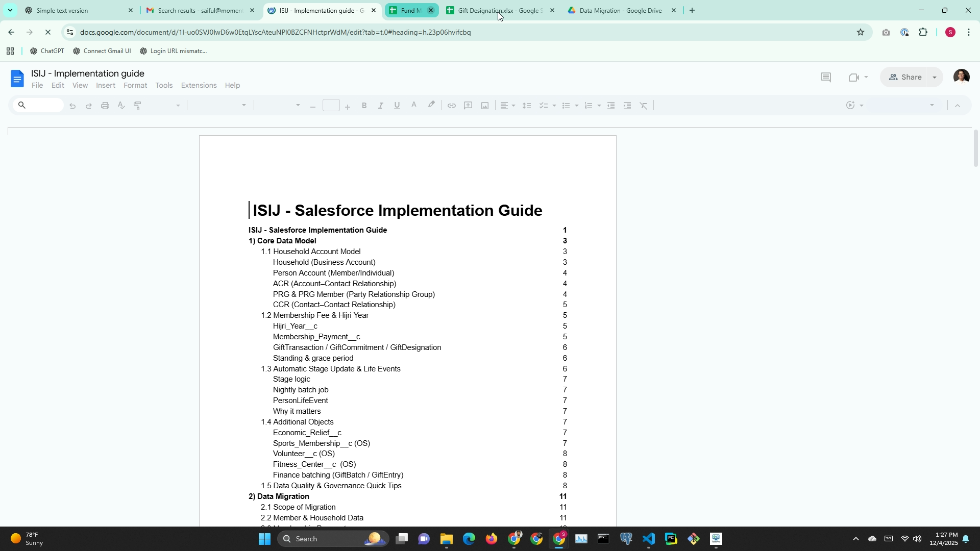Toggle italic formatting
The height and width of the screenshot is (551, 980).
(380, 106)
